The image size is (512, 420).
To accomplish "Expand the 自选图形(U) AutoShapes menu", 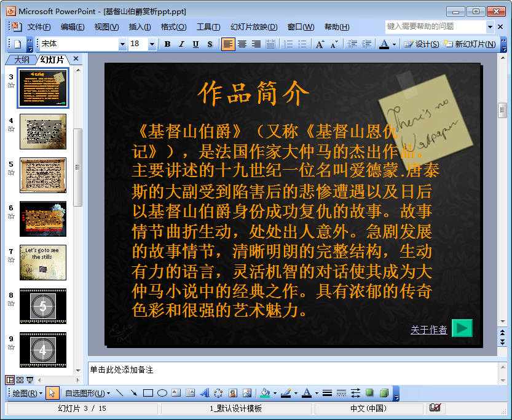I will coord(87,393).
